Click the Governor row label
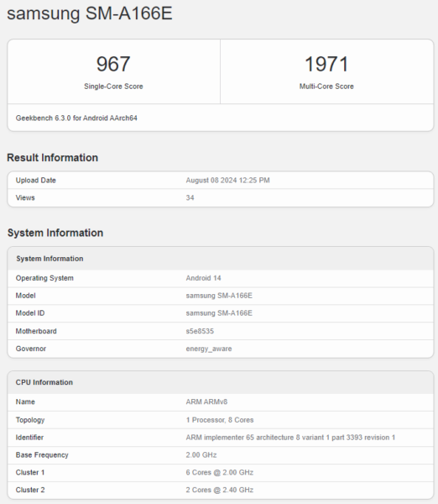This screenshot has width=438, height=504. [31, 349]
